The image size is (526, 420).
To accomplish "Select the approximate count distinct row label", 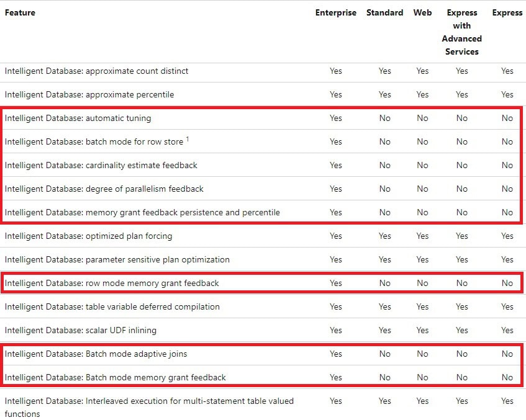I will (x=96, y=71).
